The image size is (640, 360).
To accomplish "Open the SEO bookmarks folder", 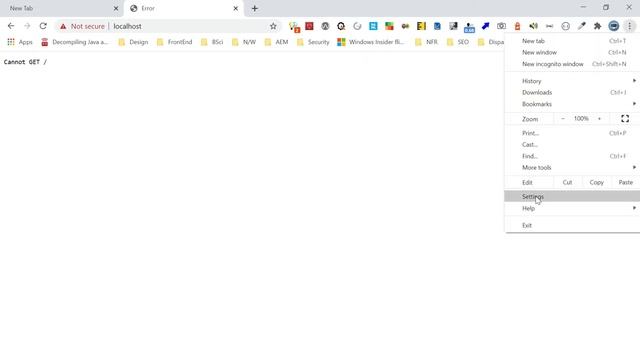I will tap(458, 42).
